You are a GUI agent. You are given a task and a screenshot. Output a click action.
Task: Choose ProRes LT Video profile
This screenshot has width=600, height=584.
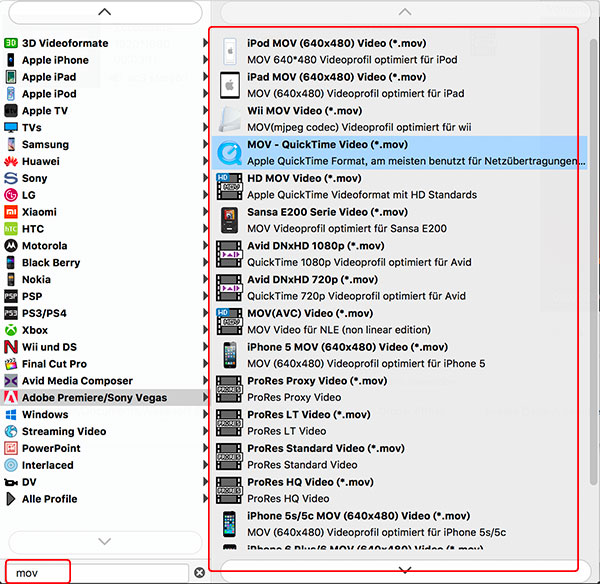click(399, 423)
